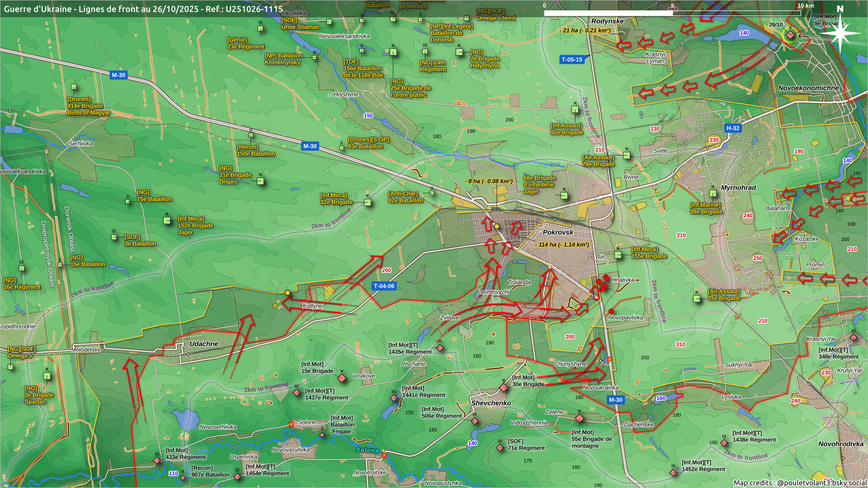The image size is (868, 488).
Task: Click the compass rose north indicator
Action: (x=840, y=33)
